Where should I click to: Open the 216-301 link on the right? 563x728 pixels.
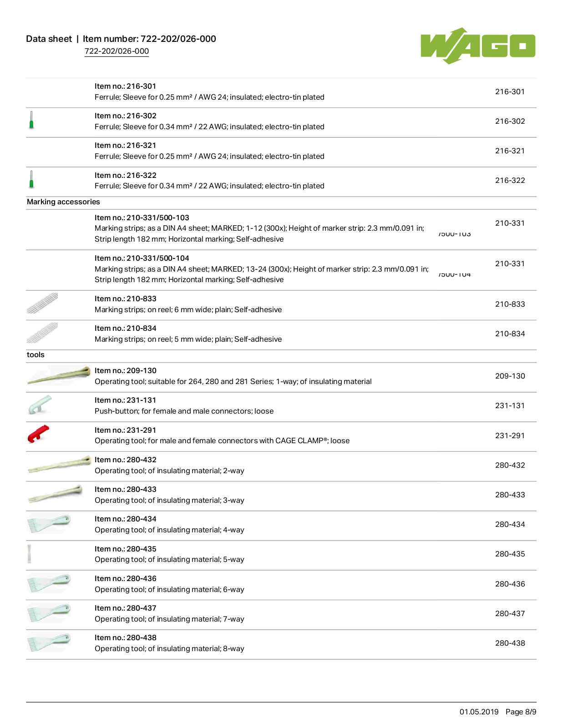coord(510,92)
